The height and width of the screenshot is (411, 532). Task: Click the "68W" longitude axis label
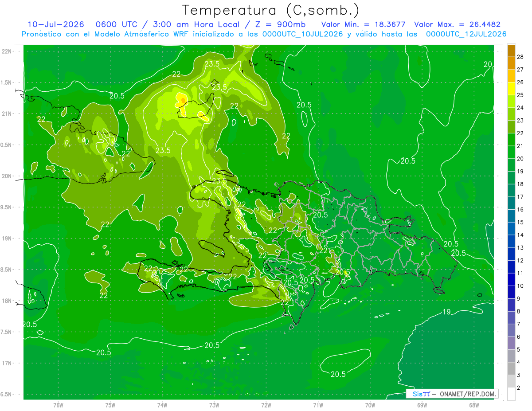[x=473, y=405]
